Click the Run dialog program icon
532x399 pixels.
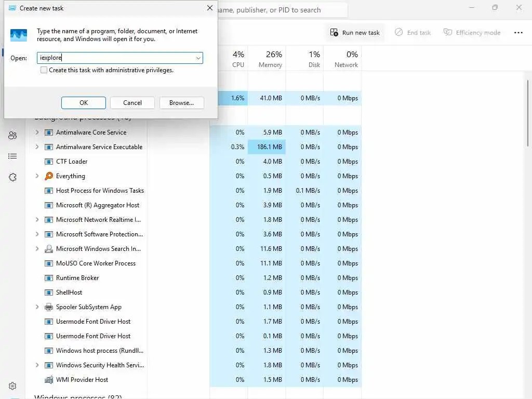[x=19, y=35]
